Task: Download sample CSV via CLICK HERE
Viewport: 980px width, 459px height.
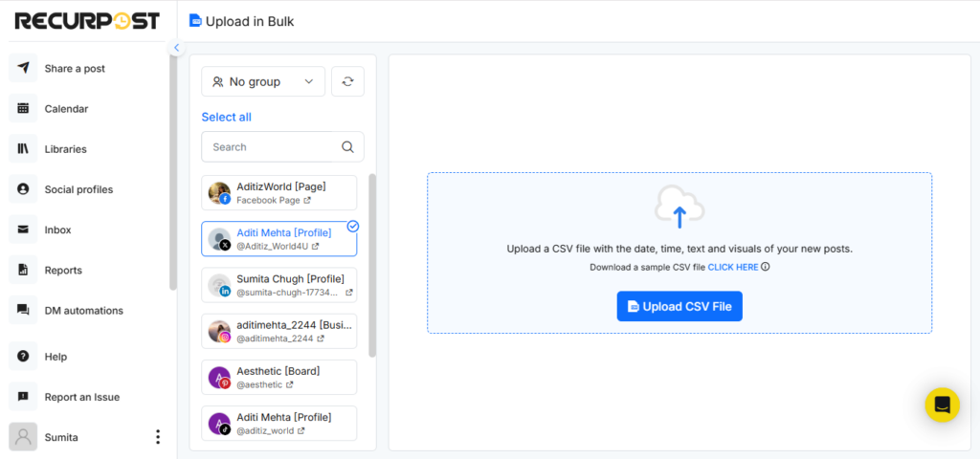Action: click(732, 268)
